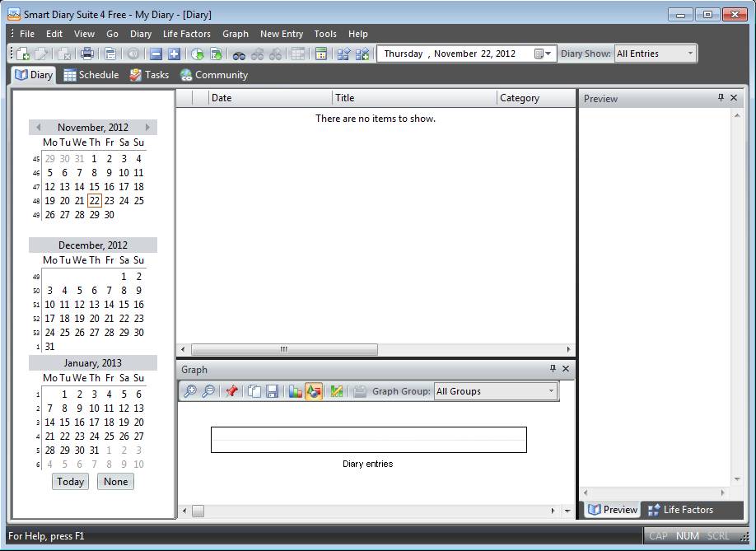Select November 23 in the calendar
The image size is (756, 551).
[x=110, y=200]
